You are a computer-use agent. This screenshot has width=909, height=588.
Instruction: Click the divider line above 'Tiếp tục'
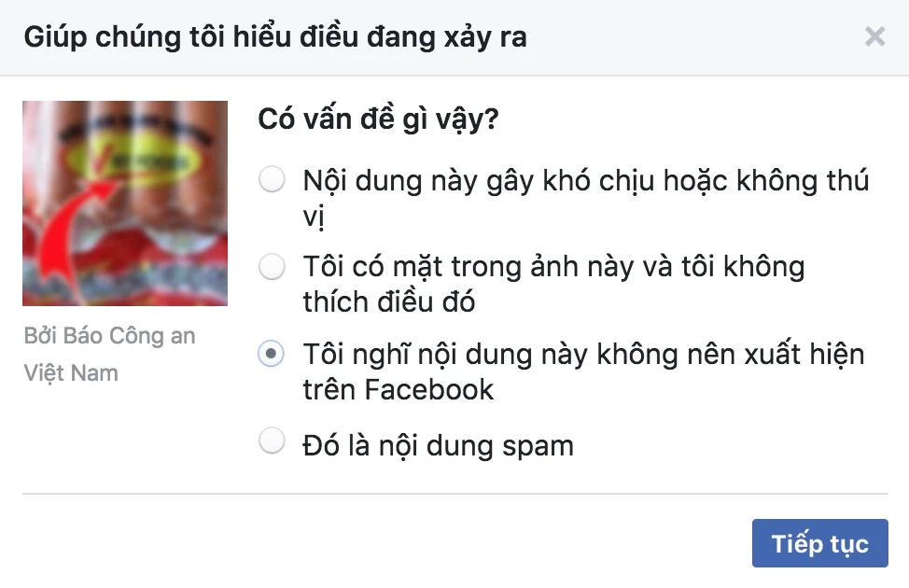455,494
